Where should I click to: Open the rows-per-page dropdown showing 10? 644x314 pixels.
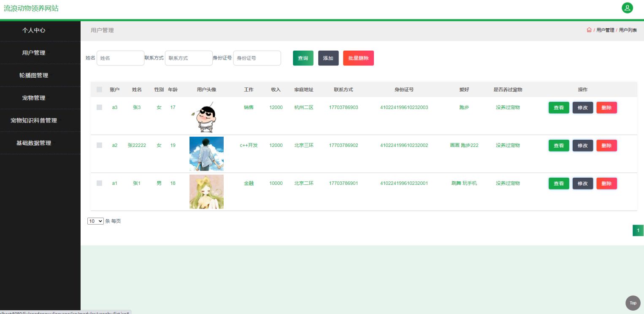pos(95,221)
